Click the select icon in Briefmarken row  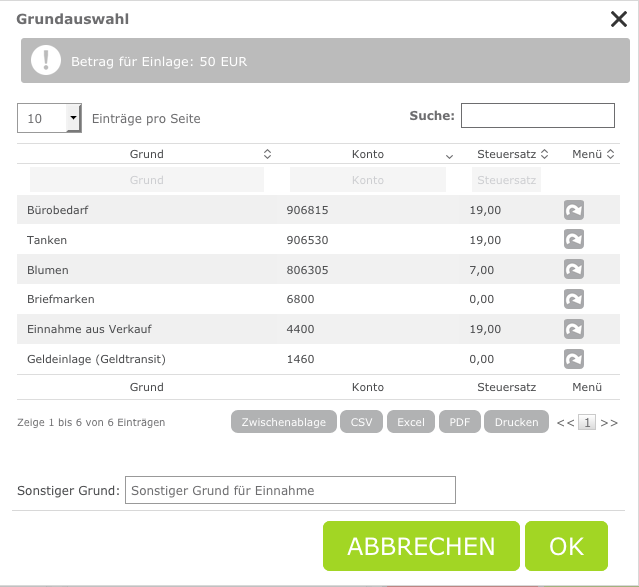point(574,299)
